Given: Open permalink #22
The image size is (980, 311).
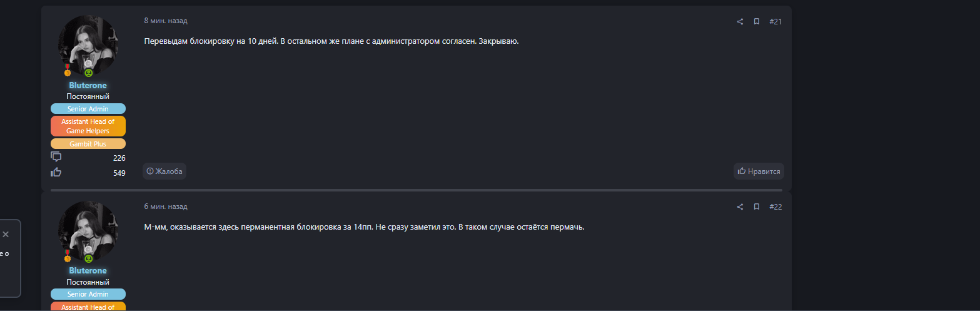Looking at the screenshot, I should coord(775,207).
